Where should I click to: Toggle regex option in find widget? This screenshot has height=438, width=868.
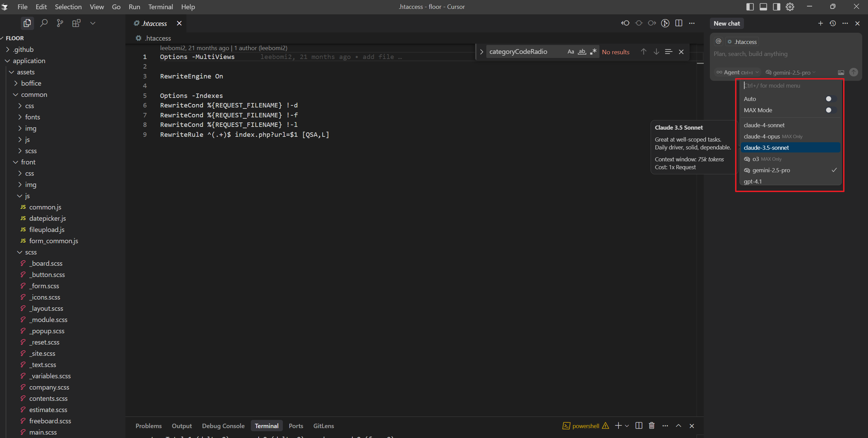593,52
